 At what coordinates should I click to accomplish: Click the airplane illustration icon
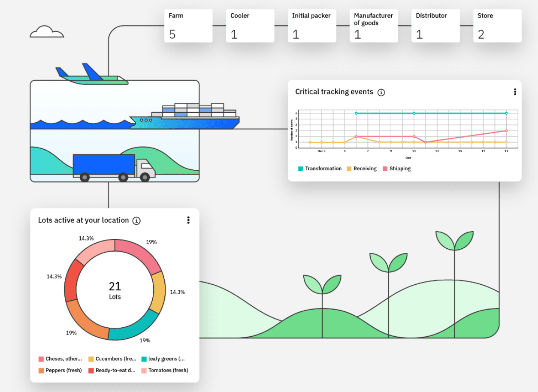[92, 75]
